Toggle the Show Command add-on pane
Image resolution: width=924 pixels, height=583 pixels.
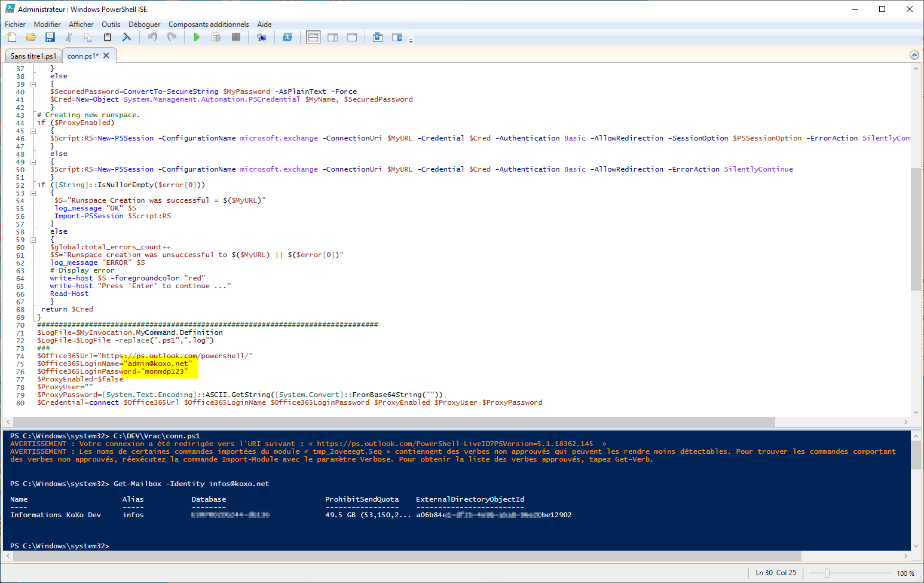pyautogui.click(x=397, y=37)
